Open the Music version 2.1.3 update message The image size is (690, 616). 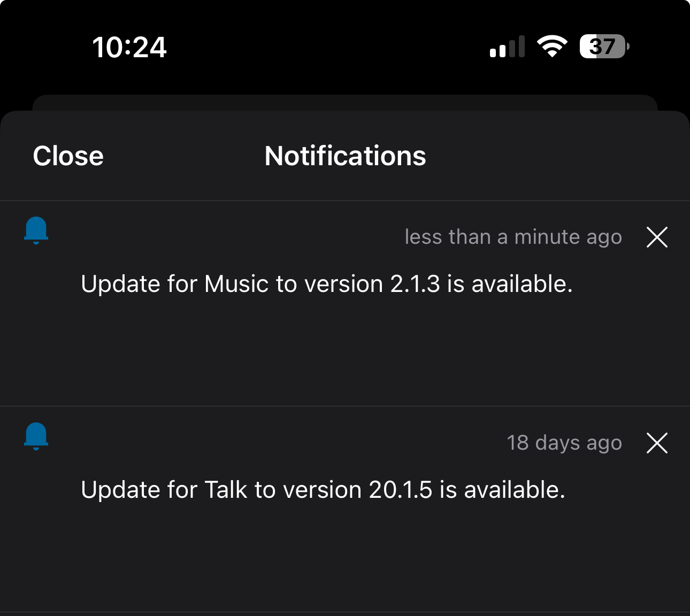(x=327, y=284)
